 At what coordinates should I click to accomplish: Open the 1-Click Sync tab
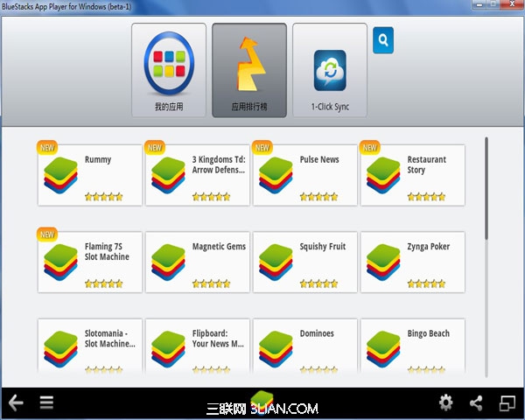[x=330, y=70]
